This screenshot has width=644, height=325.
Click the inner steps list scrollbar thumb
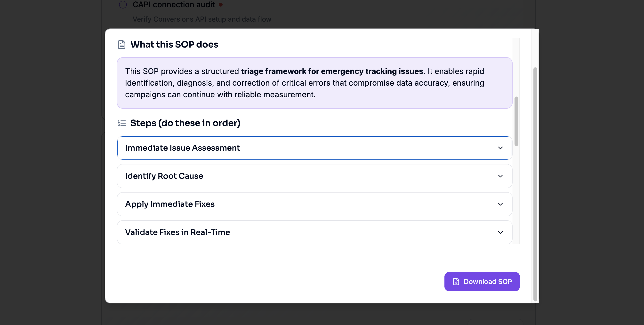pyautogui.click(x=516, y=121)
